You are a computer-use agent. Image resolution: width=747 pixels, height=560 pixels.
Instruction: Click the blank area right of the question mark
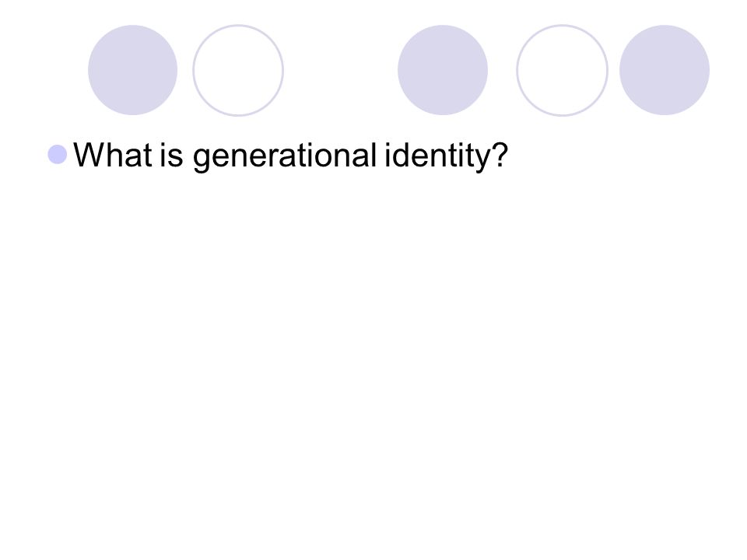coord(619,156)
